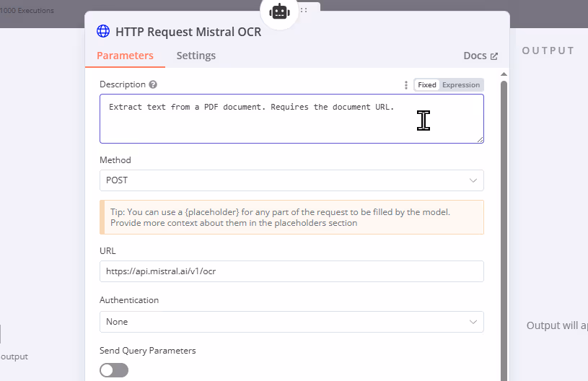Viewport: 588px width, 381px height.
Task: Click the scrollbar up arrow in parameters panel
Action: pyautogui.click(x=504, y=74)
